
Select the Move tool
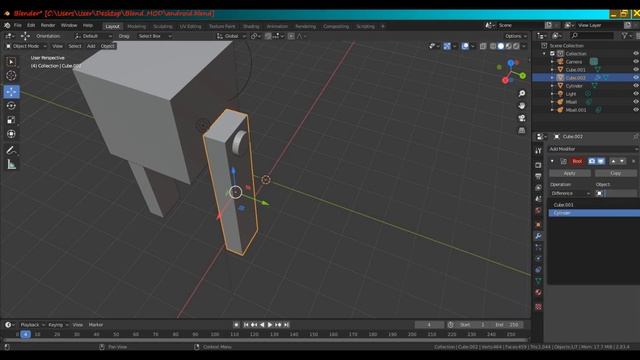(x=11, y=91)
